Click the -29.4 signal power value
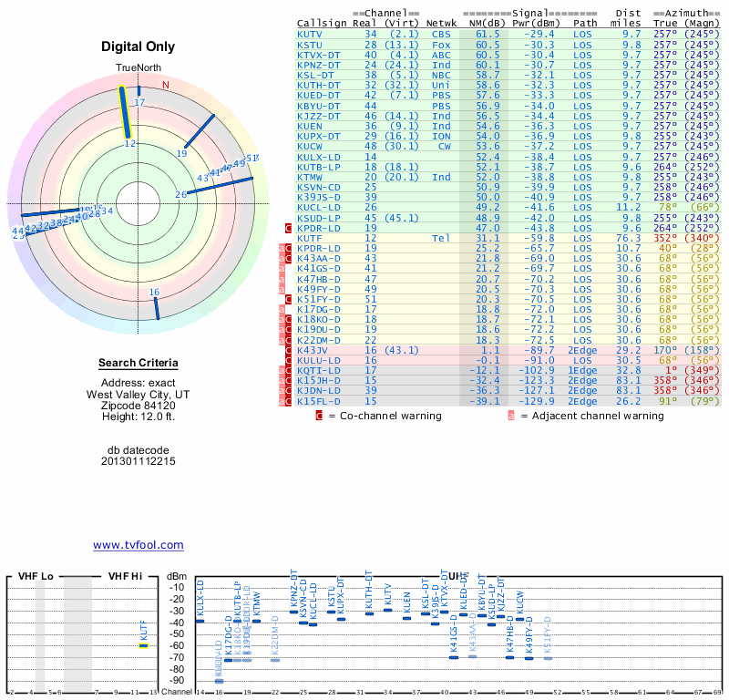The height and width of the screenshot is (700, 729). tap(539, 35)
